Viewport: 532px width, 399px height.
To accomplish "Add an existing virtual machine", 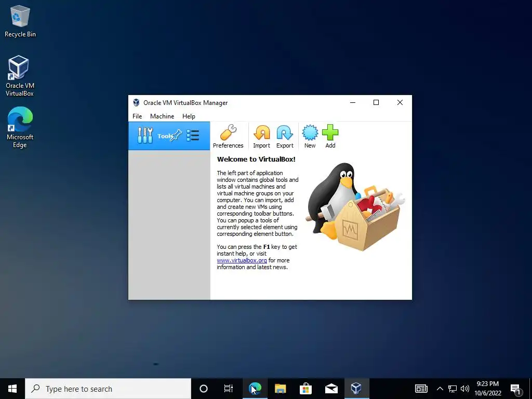I will (x=330, y=136).
